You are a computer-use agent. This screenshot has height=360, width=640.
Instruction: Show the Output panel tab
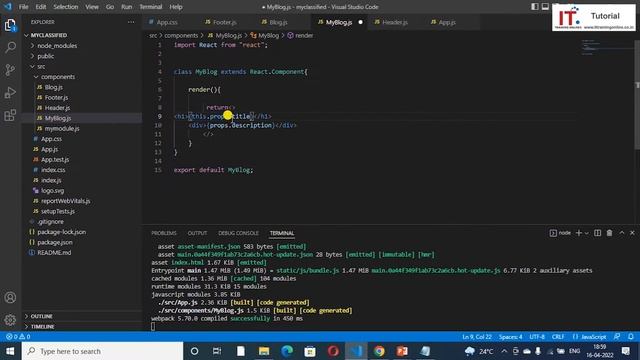pos(197,233)
